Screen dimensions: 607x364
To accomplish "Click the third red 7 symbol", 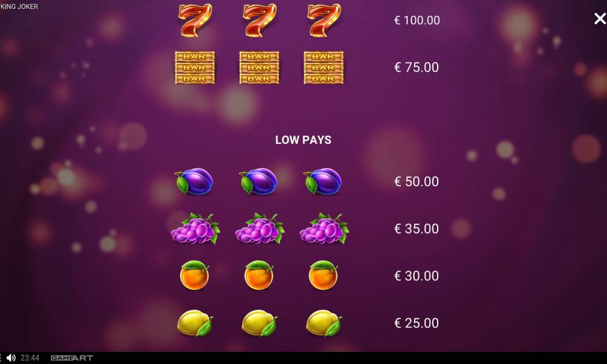I will tap(324, 20).
